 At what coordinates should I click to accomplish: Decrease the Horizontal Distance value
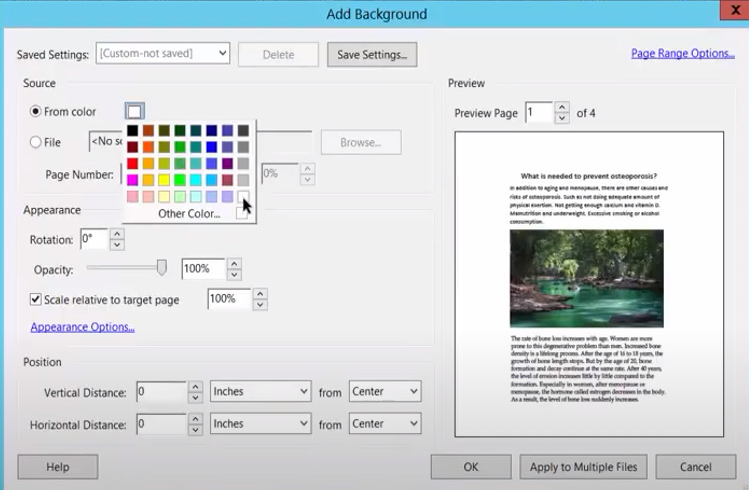[195, 429]
